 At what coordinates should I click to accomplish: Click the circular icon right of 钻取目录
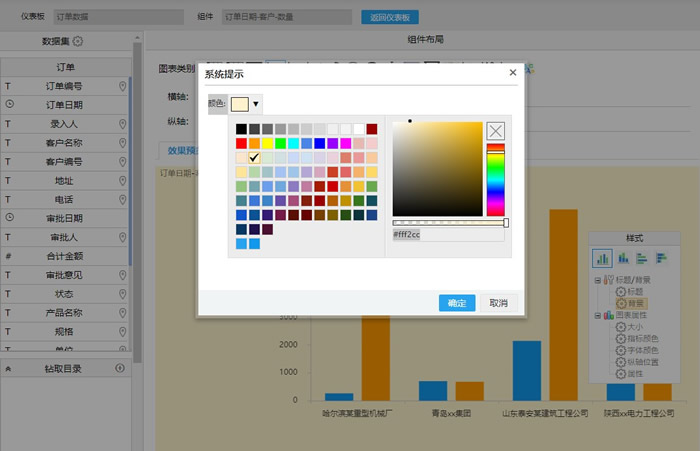pyautogui.click(x=120, y=368)
